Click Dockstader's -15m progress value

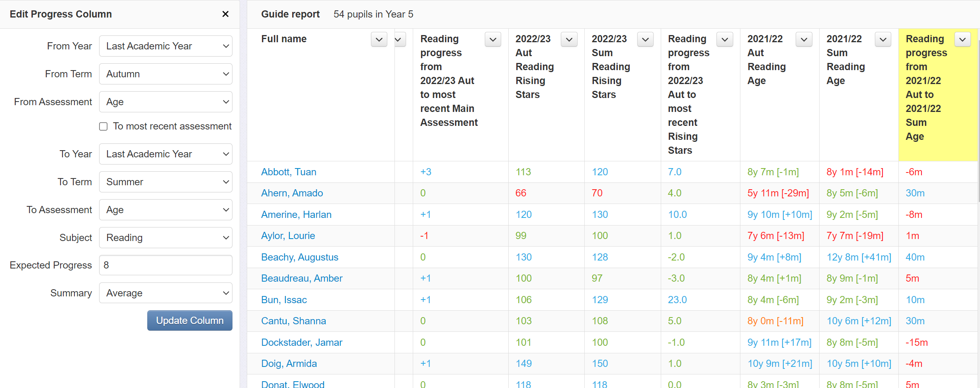[x=916, y=343]
